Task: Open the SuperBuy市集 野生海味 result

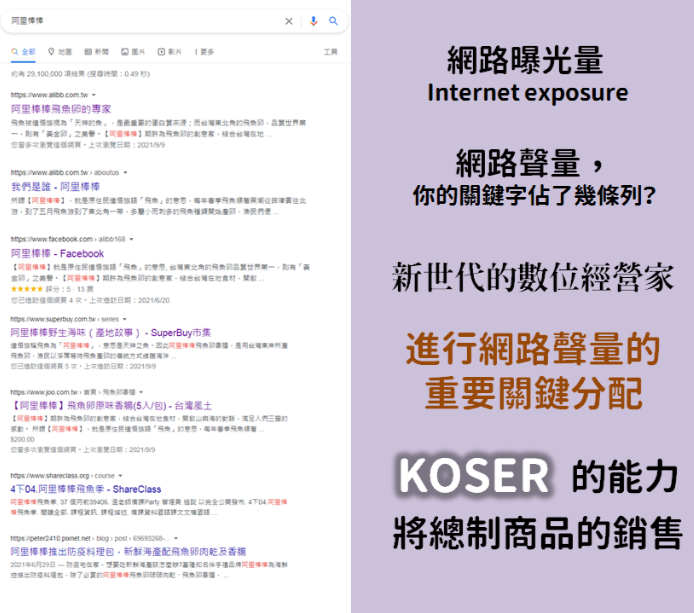Action: pyautogui.click(x=111, y=332)
